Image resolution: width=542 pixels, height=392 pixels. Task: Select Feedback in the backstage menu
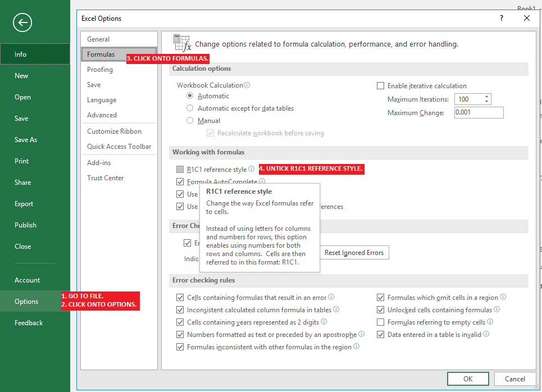tap(35, 323)
